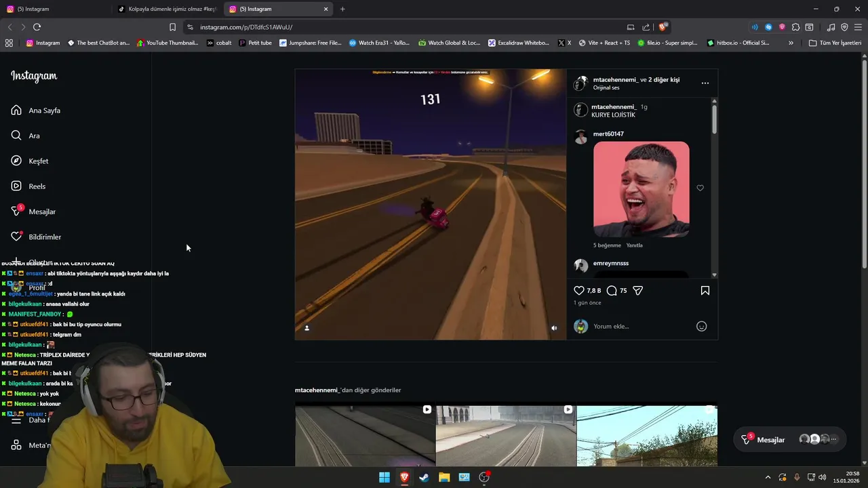
Task: Open mert60147 profile from comment
Action: 608,134
